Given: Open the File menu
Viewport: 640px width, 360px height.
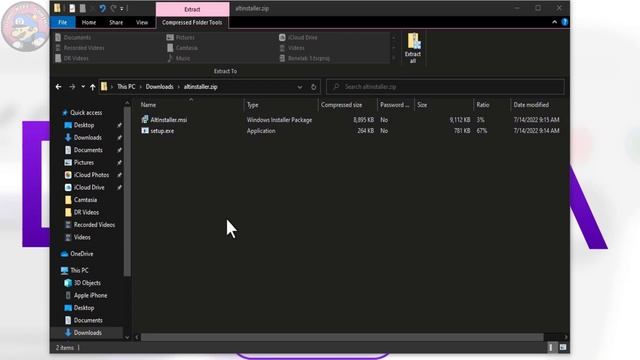Looking at the screenshot, I should point(62,22).
